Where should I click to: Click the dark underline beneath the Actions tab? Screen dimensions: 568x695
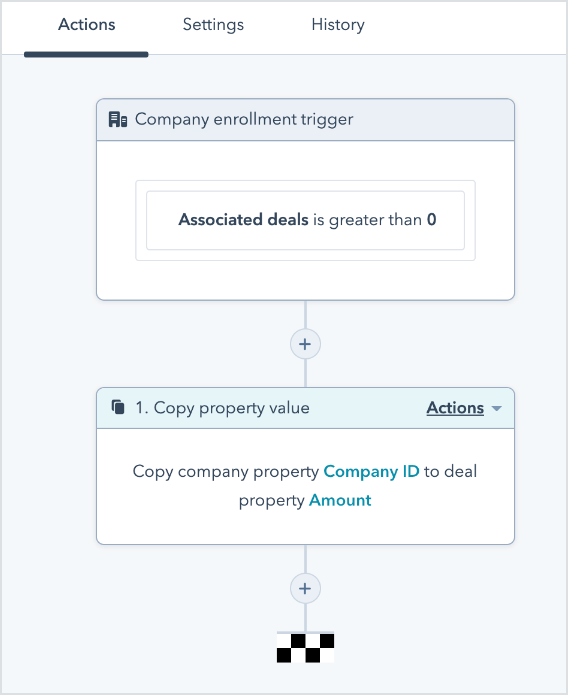86,55
